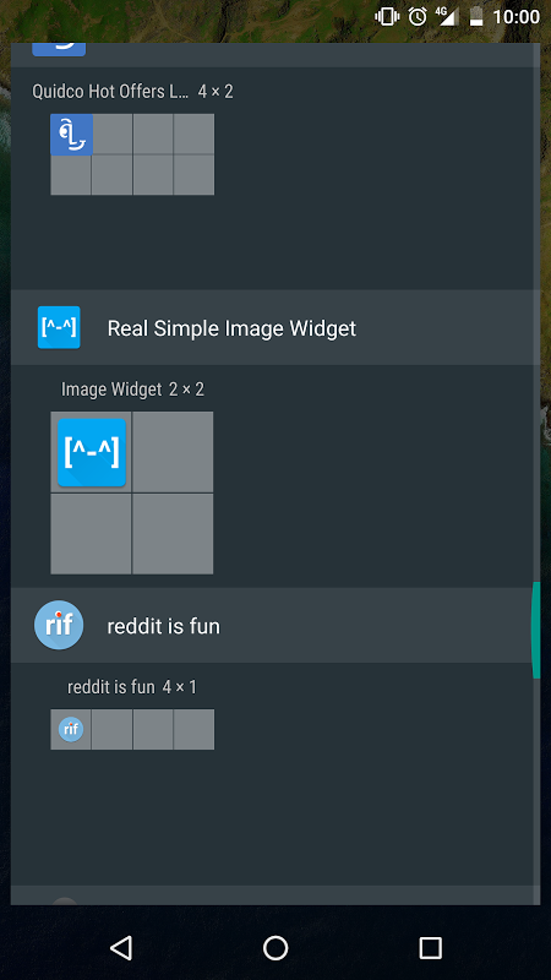Tap the Quidco icon in widget preview
Viewport: 551px width, 980px height.
(x=72, y=135)
